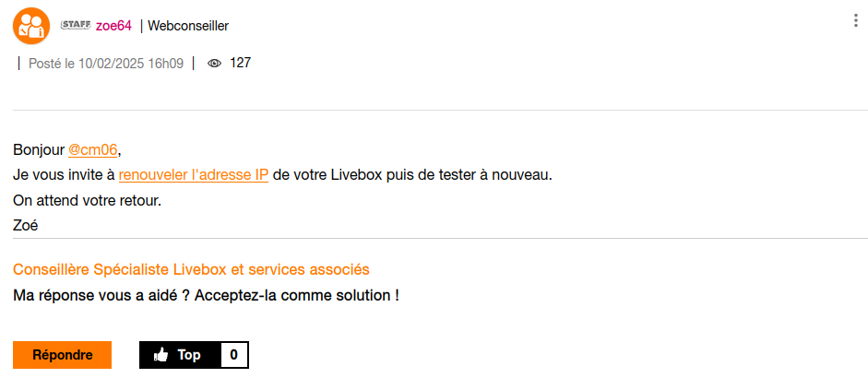This screenshot has width=868, height=378.
Task: Click the orange user avatar icon
Action: click(x=31, y=25)
